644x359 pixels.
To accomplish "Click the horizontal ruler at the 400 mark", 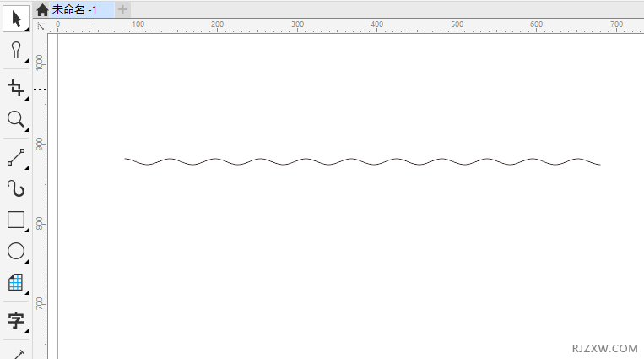I will (377, 26).
